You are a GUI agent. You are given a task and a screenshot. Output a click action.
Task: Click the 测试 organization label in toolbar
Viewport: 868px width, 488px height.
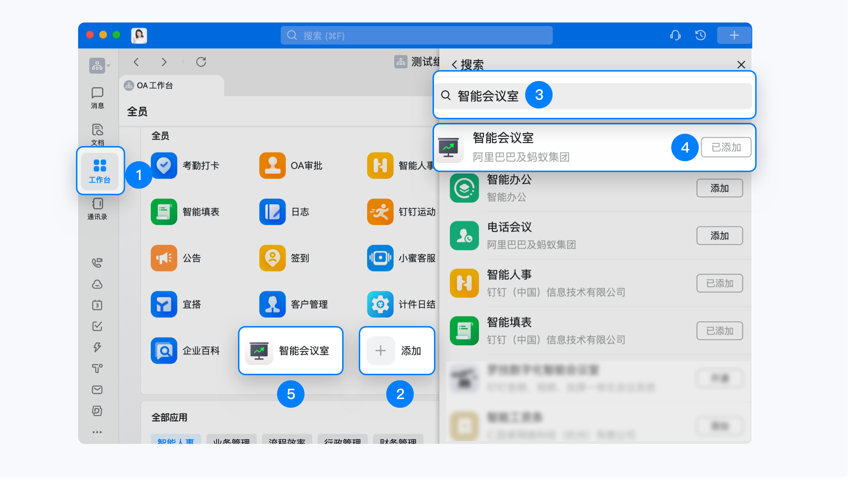pos(417,62)
